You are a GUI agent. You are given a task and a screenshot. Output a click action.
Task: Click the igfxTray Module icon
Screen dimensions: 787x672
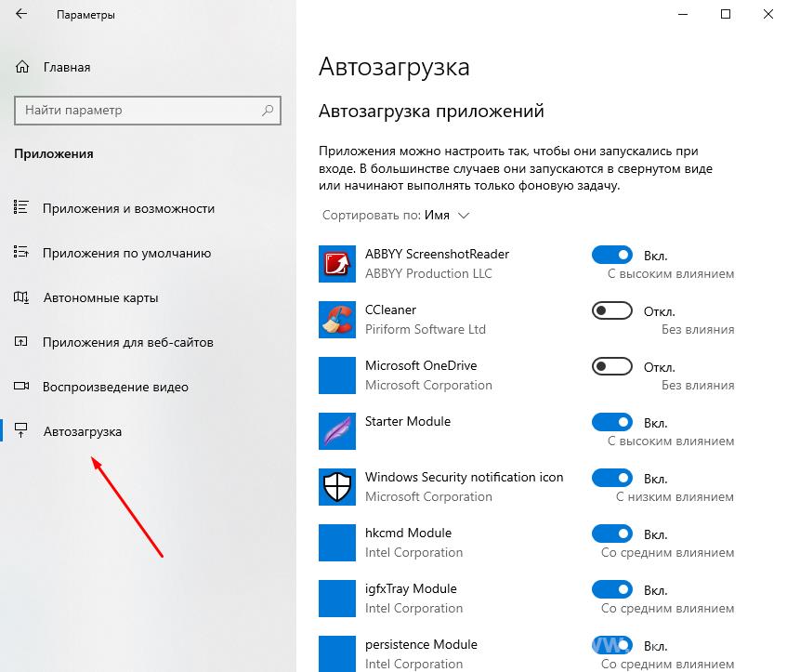[x=337, y=599]
